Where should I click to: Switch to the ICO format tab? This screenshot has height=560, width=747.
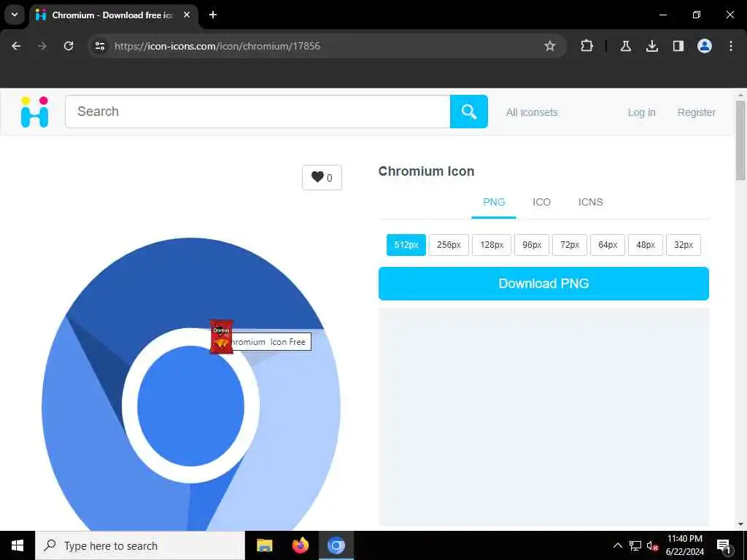pyautogui.click(x=542, y=202)
